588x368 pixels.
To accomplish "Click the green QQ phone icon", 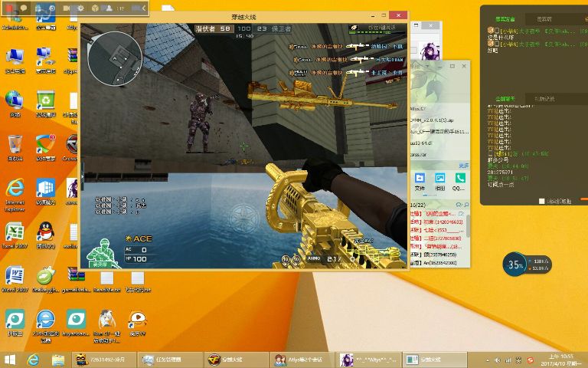I will tap(459, 178).
